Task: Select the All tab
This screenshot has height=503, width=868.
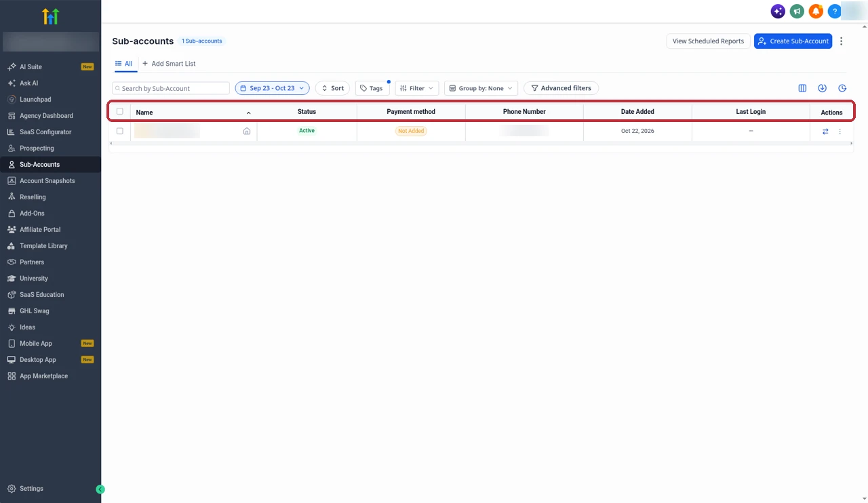Action: [x=124, y=64]
